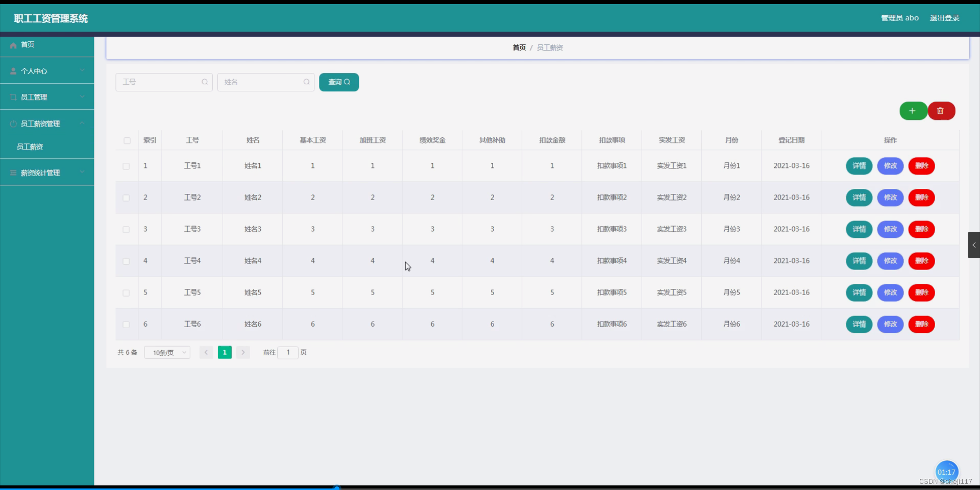
Task: Expand the 员工管理 menu chevron
Action: click(x=82, y=96)
